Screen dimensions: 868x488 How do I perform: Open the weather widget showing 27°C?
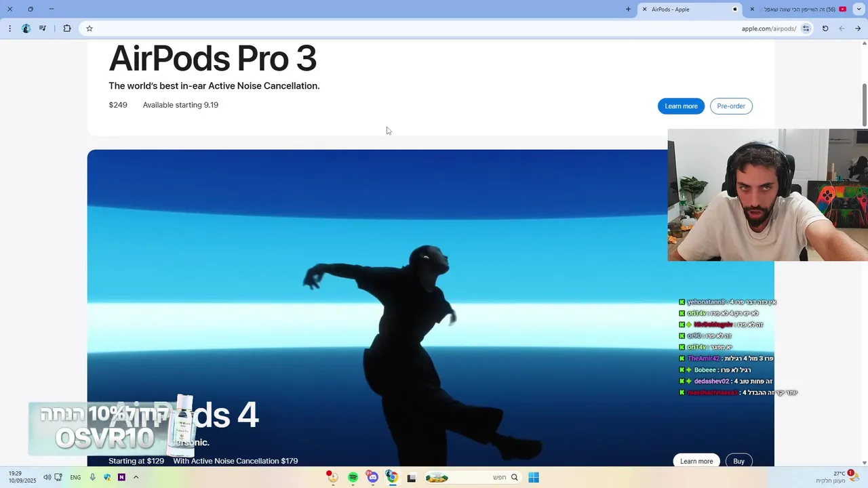click(837, 477)
